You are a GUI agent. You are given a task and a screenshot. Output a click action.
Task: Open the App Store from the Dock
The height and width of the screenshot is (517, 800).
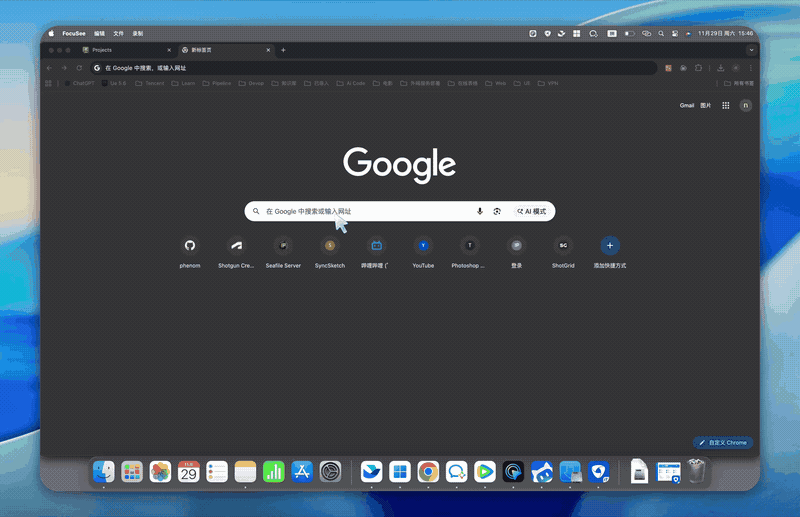pos(302,472)
